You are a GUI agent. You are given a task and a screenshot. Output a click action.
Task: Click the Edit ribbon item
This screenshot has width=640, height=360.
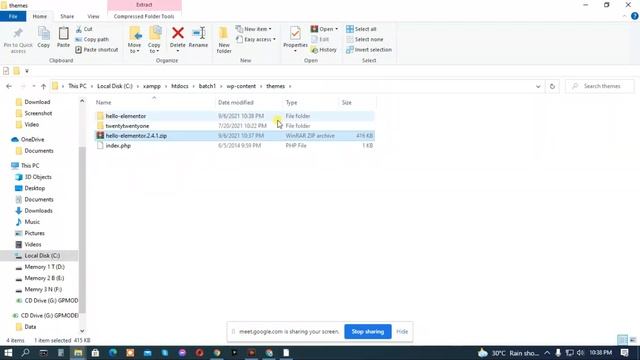pos(320,39)
